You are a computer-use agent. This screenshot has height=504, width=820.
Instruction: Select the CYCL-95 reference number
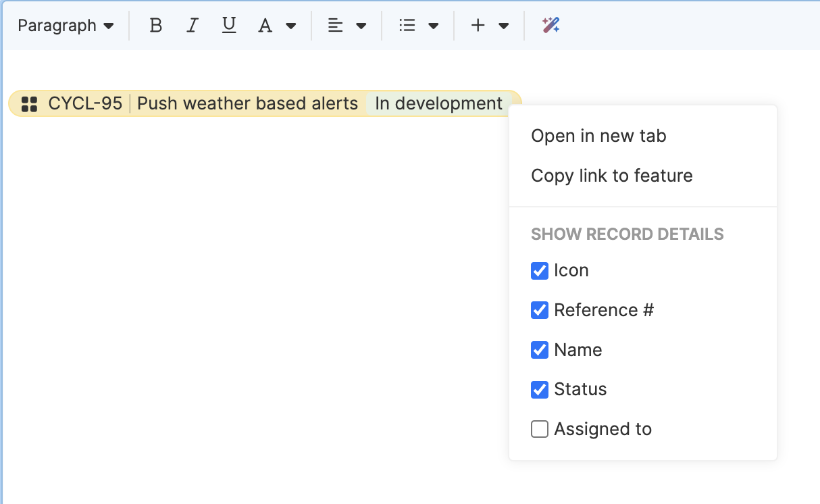pos(85,103)
